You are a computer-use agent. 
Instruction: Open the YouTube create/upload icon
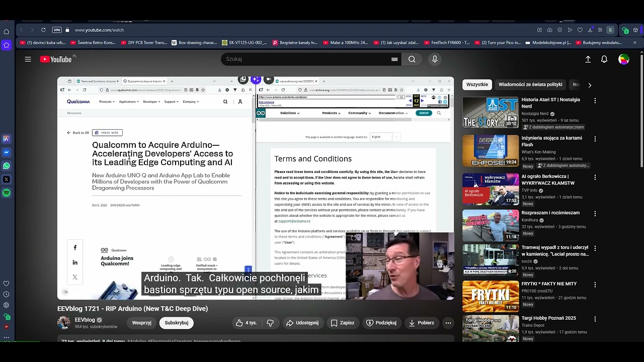(588, 59)
